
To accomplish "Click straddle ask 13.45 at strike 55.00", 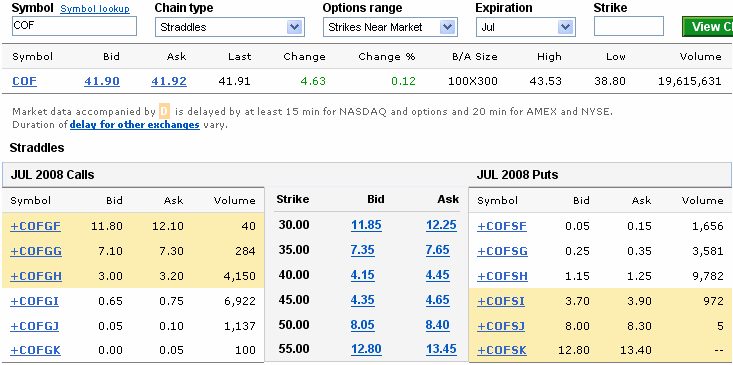I will click(x=441, y=349).
